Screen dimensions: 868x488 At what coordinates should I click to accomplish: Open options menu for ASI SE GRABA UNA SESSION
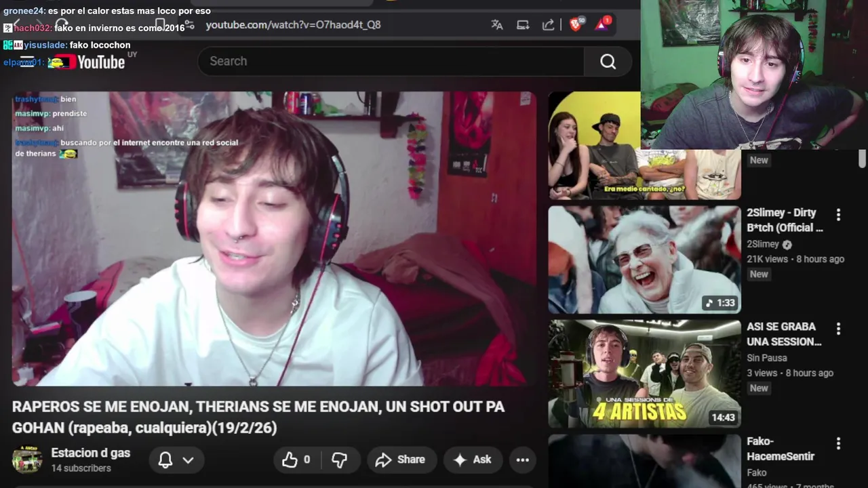pos(839,329)
